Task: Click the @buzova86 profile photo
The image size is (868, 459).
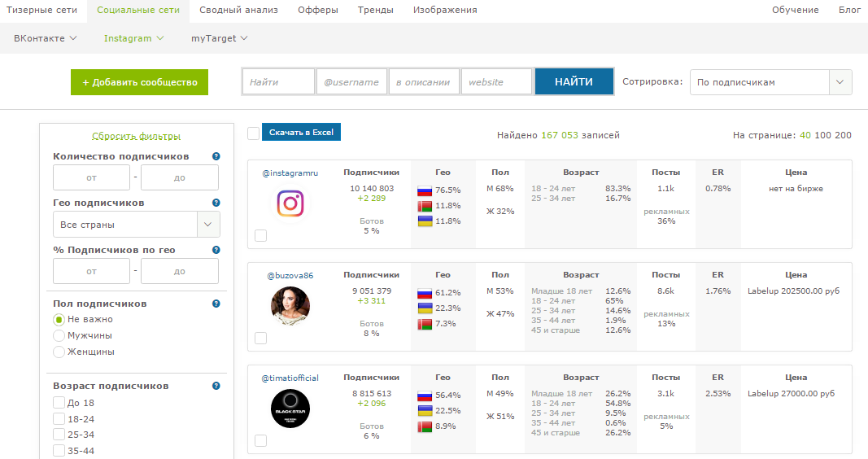Action: 290,306
